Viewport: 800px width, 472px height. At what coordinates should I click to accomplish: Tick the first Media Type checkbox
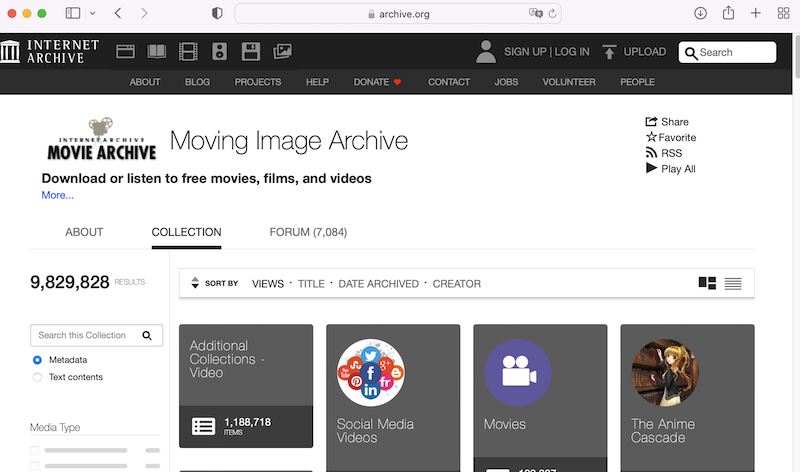tap(34, 450)
